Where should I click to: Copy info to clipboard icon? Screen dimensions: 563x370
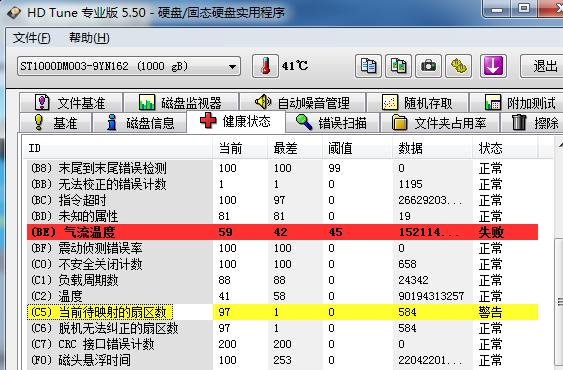(x=368, y=66)
